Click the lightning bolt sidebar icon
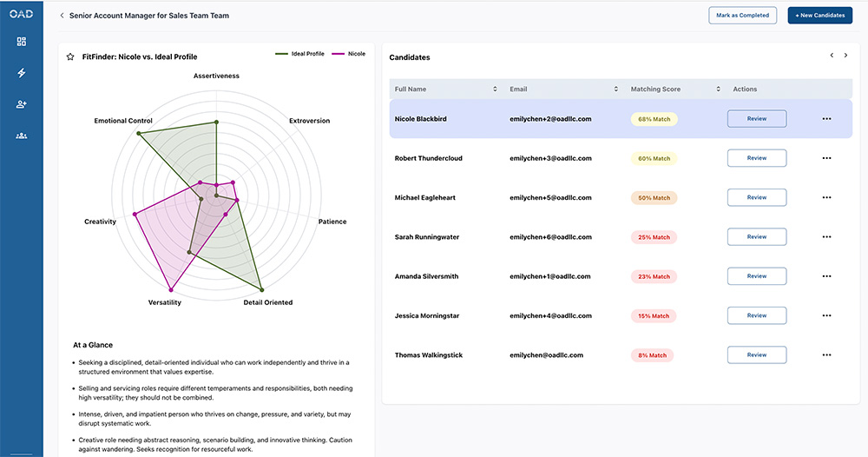 [22, 73]
